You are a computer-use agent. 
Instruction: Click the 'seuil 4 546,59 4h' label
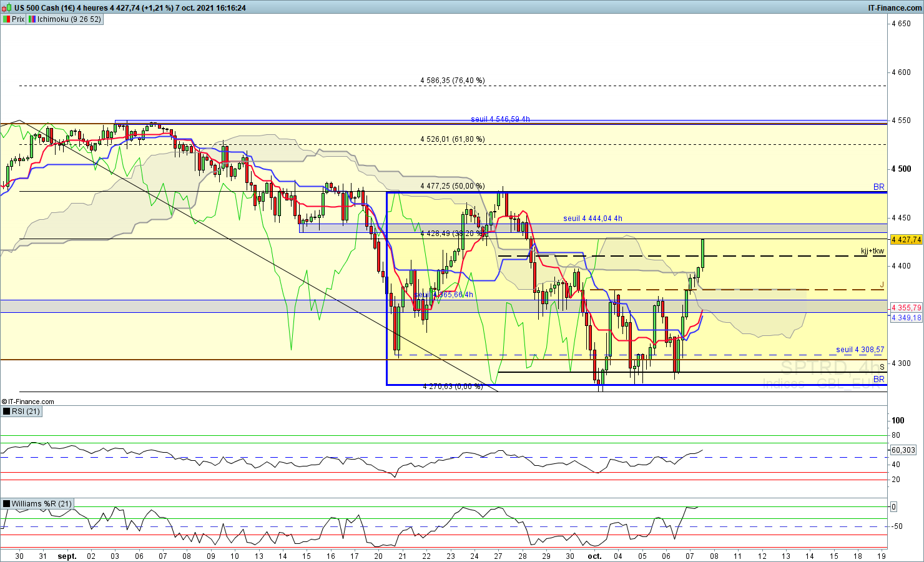500,119
